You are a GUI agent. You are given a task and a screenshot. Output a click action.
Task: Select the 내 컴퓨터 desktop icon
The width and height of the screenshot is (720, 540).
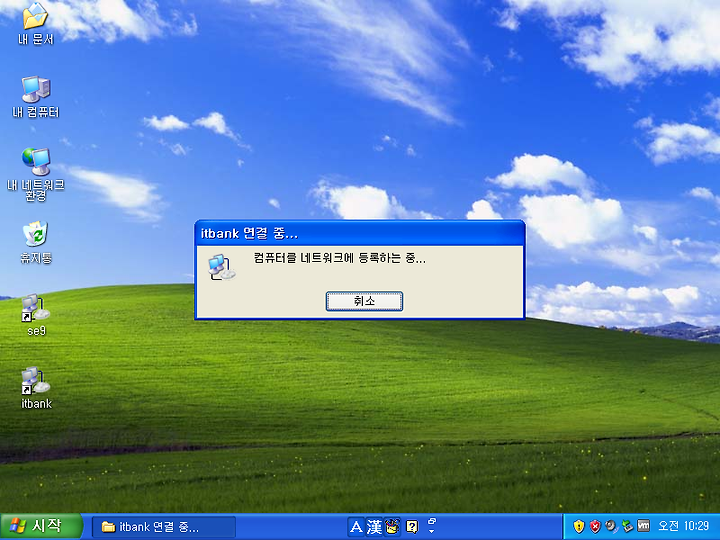35,97
